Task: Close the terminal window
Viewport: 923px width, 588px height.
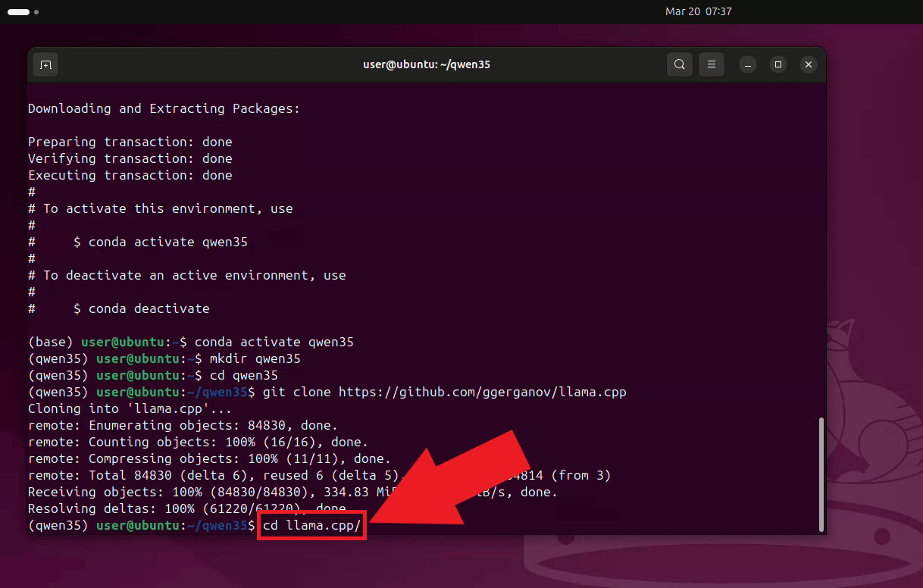Action: [x=809, y=64]
